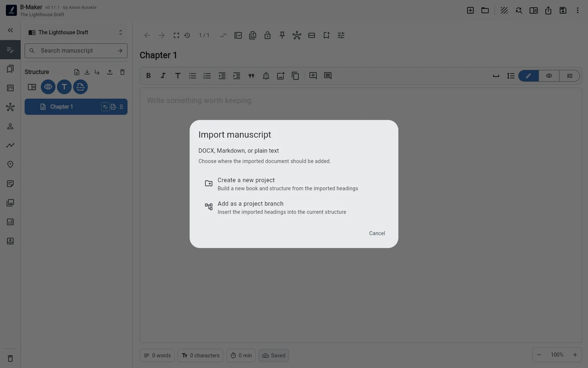Click the move-into arrow icon in Structure
Image resolution: width=588 pixels, height=368 pixels.
[97, 72]
